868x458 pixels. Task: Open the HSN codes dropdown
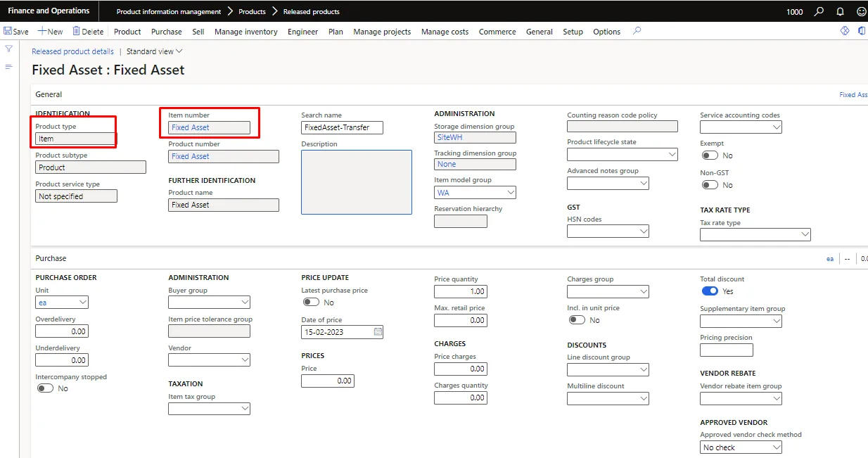pyautogui.click(x=644, y=231)
